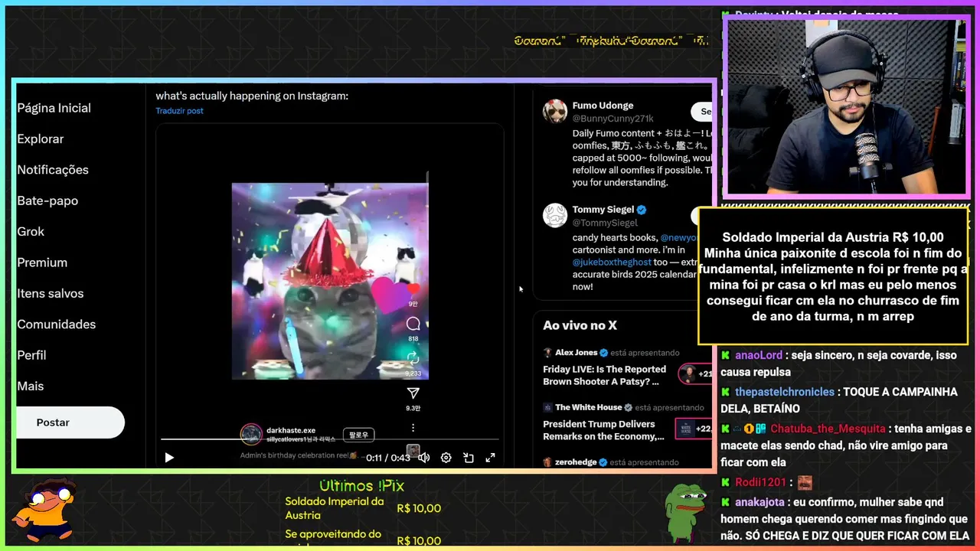This screenshot has width=980, height=551.
Task: Click the three-dot menu inside the video
Action: point(413,428)
